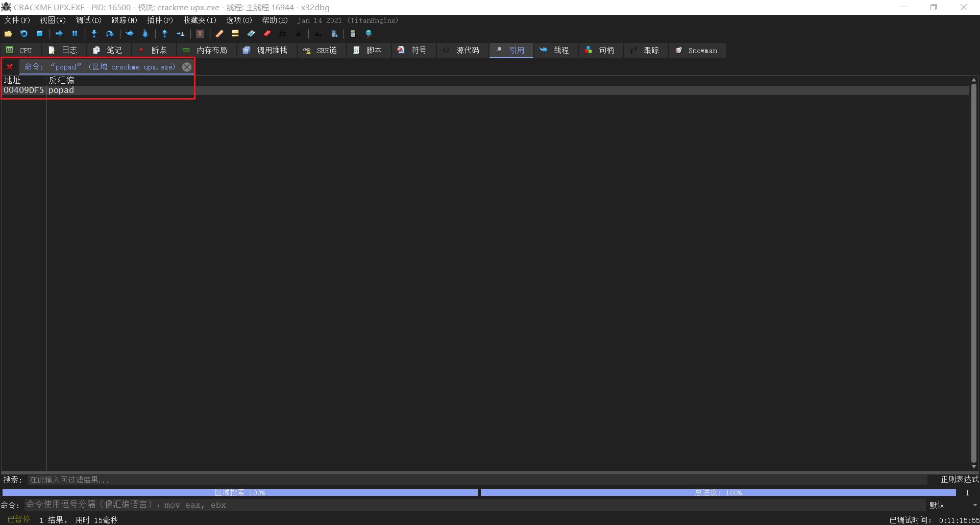The height and width of the screenshot is (525, 980).
Task: Select the popad disassembly result
Action: point(61,90)
